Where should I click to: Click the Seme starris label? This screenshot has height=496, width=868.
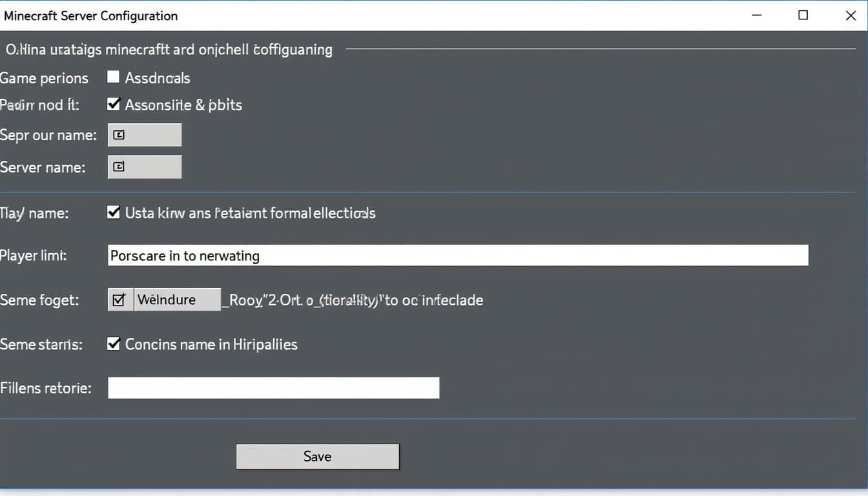click(x=41, y=344)
